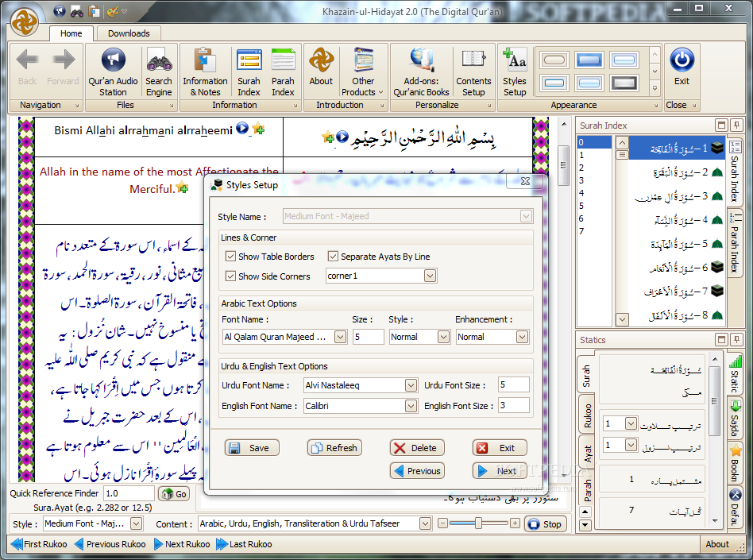Click the Delete button
Viewport: 753px width, 560px height.
(x=417, y=448)
